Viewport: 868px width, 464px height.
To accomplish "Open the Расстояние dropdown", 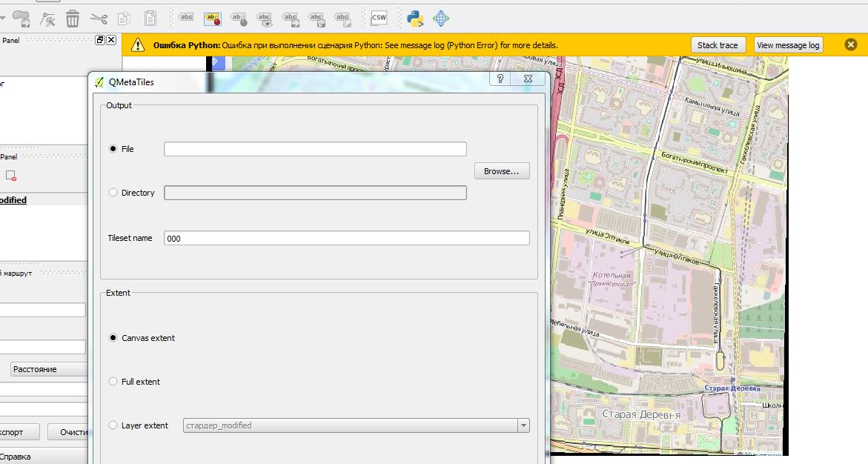I will tap(49, 369).
